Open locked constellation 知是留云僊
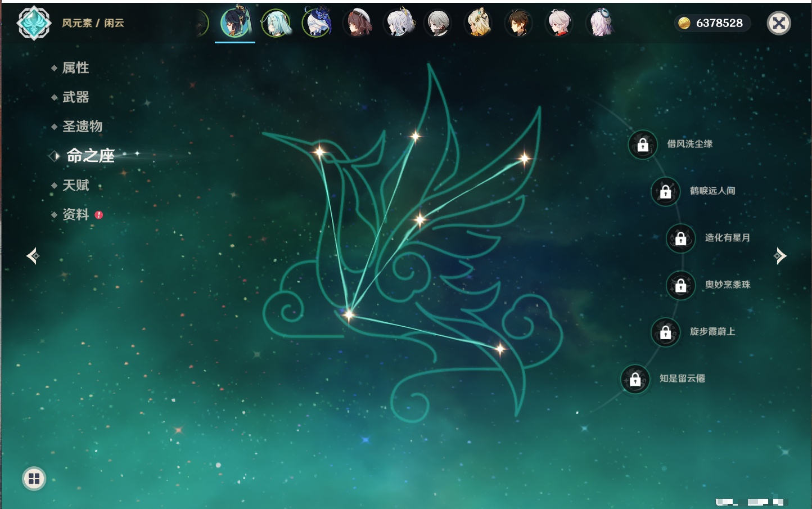 click(x=635, y=379)
